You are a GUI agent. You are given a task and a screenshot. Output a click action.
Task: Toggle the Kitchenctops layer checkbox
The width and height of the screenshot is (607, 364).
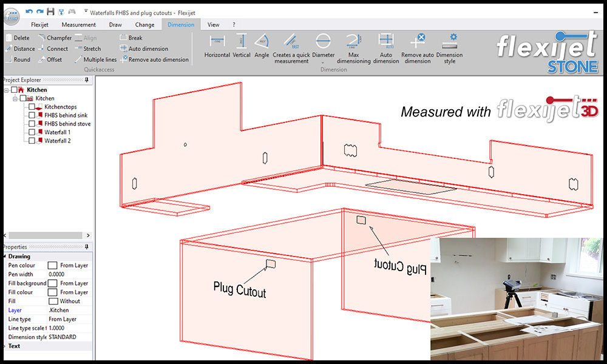click(x=32, y=107)
